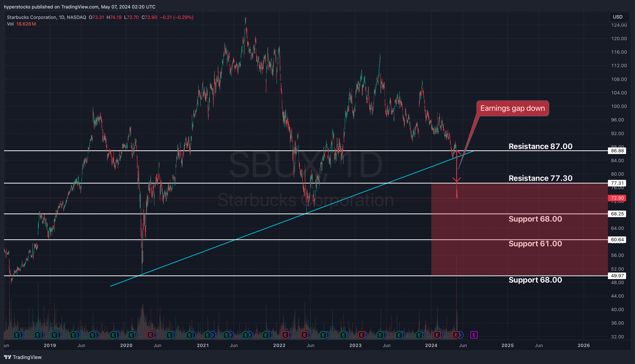This screenshot has width=635, height=364.
Task: Select the latest red earnings marker before June 2024
Action: click(456, 335)
